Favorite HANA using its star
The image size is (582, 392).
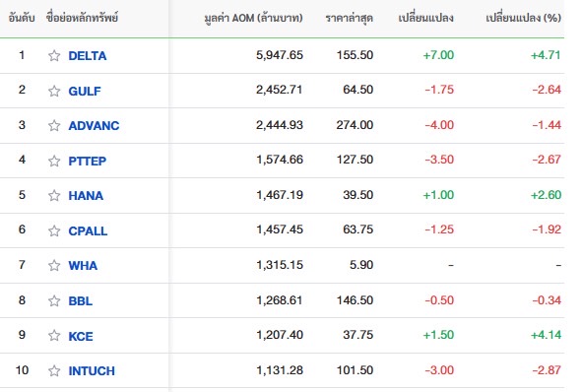[x=54, y=195]
